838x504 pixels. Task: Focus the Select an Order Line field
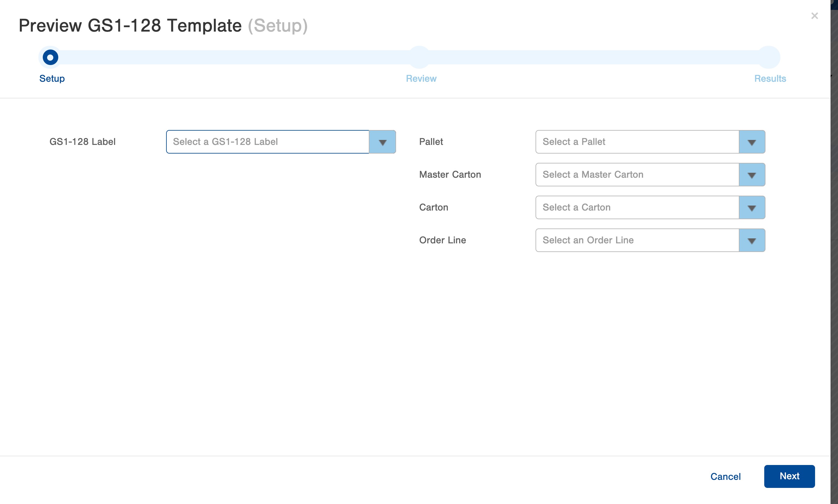[637, 241]
